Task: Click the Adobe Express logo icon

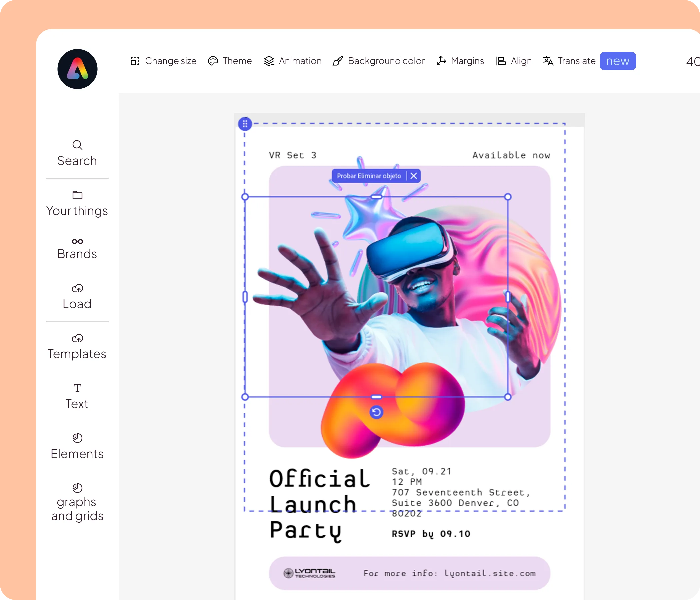Action: tap(77, 69)
